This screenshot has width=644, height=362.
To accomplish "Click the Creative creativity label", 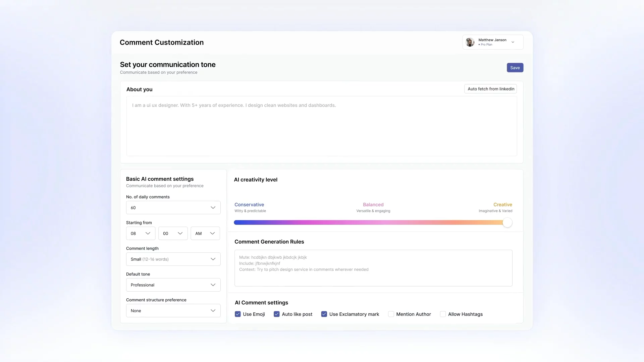I will 502,204.
